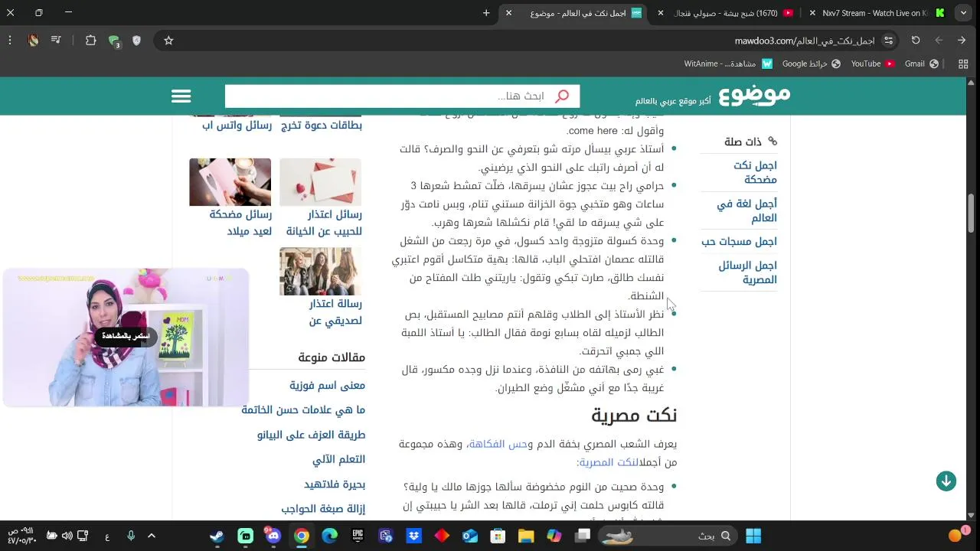The height and width of the screenshot is (551, 980).
Task: Open the 'أجمل لغة في العالم' related link
Action: 746,210
